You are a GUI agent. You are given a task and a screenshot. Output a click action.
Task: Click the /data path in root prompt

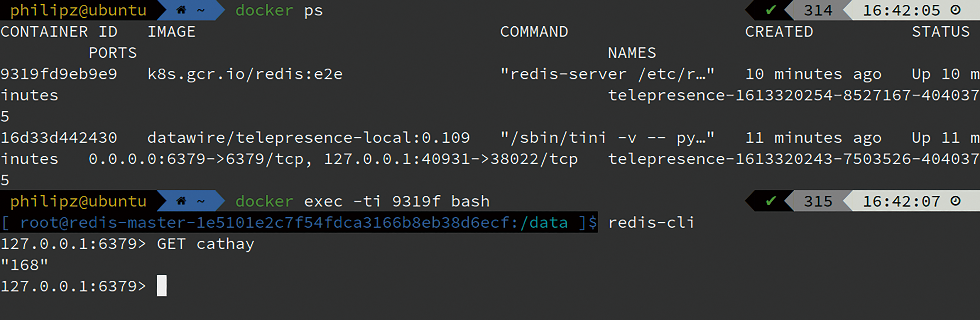[x=544, y=223]
